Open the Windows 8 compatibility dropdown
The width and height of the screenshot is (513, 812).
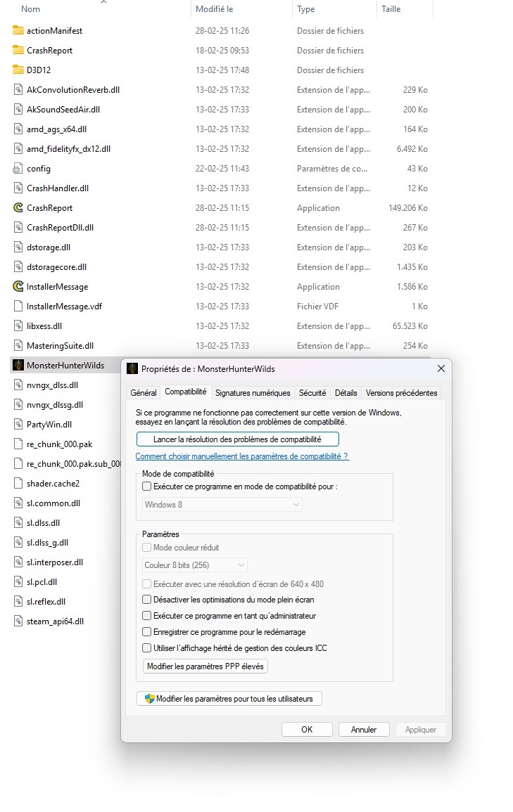222,505
